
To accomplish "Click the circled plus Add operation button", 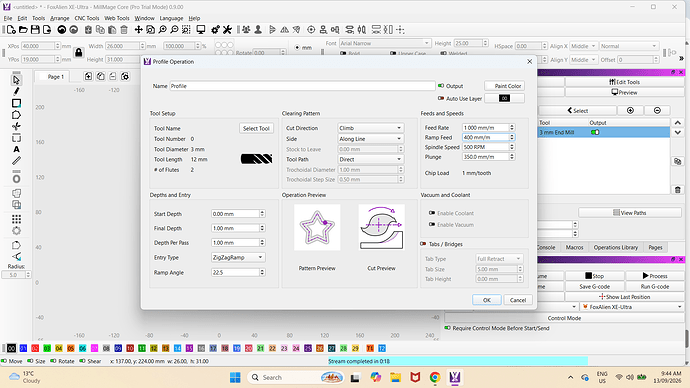I will pos(630,110).
